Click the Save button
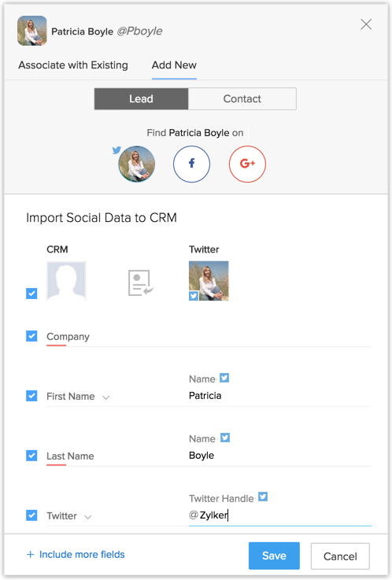This screenshot has height=580, width=392. coord(274,556)
